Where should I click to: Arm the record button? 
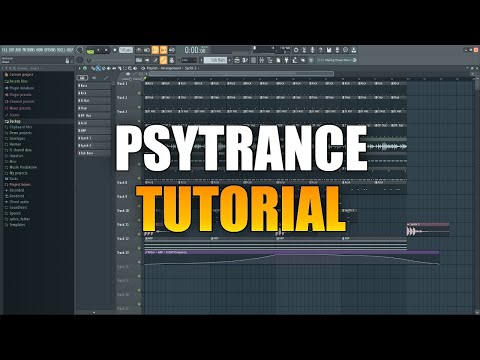point(115,50)
